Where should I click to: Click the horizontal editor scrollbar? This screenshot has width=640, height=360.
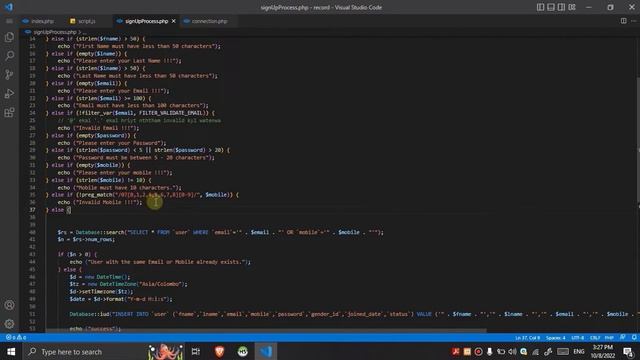click(266, 331)
